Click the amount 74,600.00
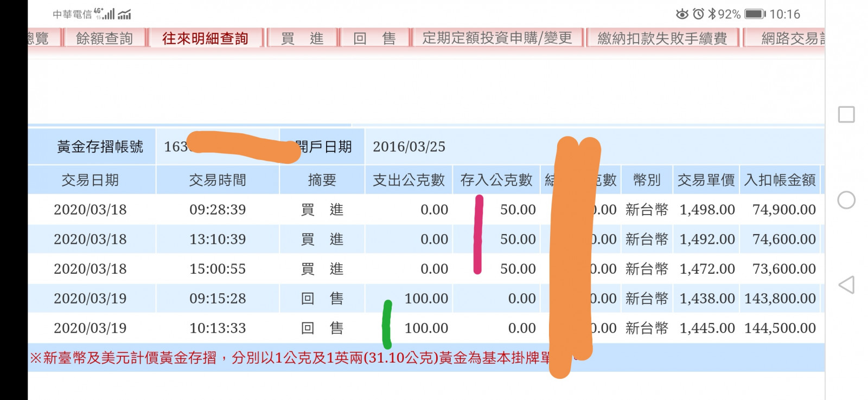The height and width of the screenshot is (400, 868). (784, 239)
